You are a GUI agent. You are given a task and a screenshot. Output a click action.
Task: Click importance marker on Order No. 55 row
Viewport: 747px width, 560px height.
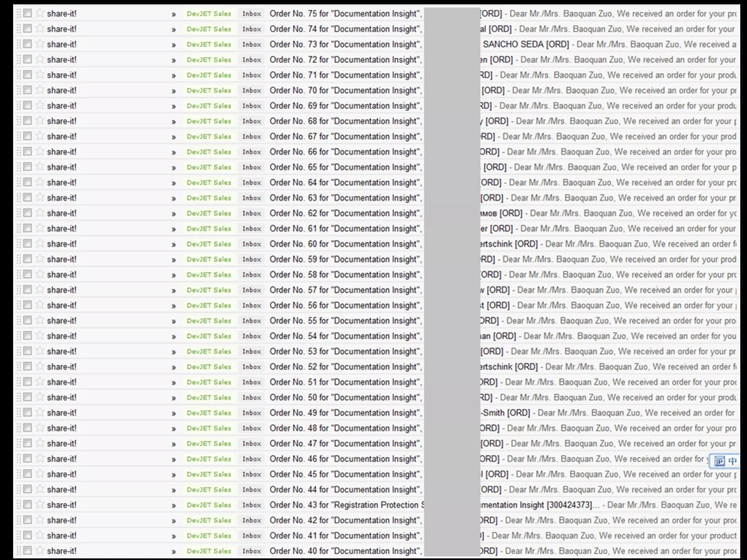tap(174, 321)
